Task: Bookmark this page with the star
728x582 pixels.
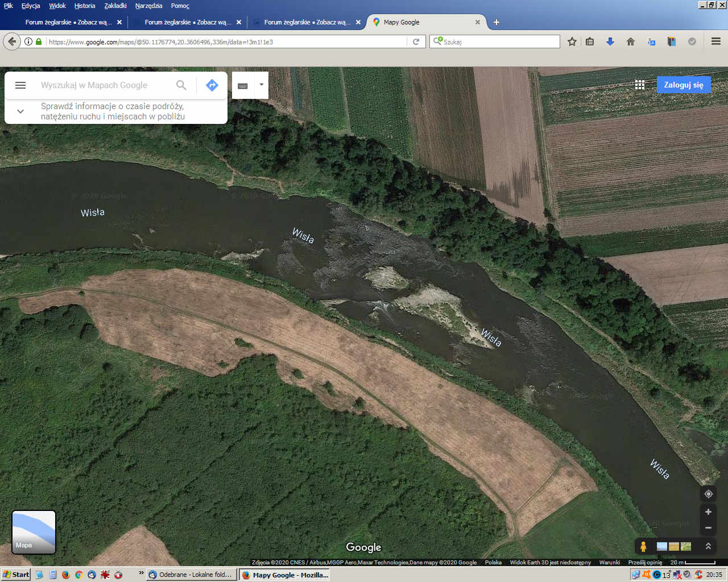Action: tap(572, 41)
